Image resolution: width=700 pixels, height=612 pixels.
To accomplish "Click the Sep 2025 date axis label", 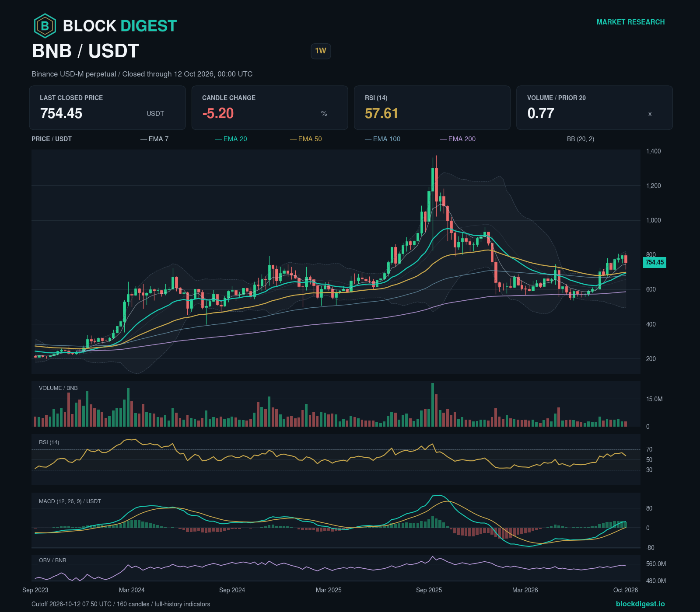I will click(429, 590).
